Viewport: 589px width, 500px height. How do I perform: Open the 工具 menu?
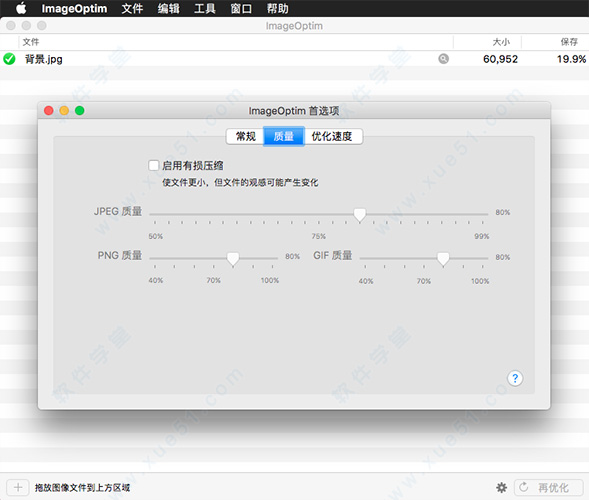tap(205, 8)
